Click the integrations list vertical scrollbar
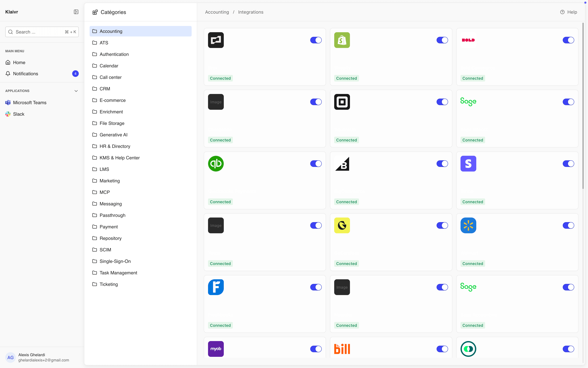Image resolution: width=588 pixels, height=368 pixels. tap(583, 106)
